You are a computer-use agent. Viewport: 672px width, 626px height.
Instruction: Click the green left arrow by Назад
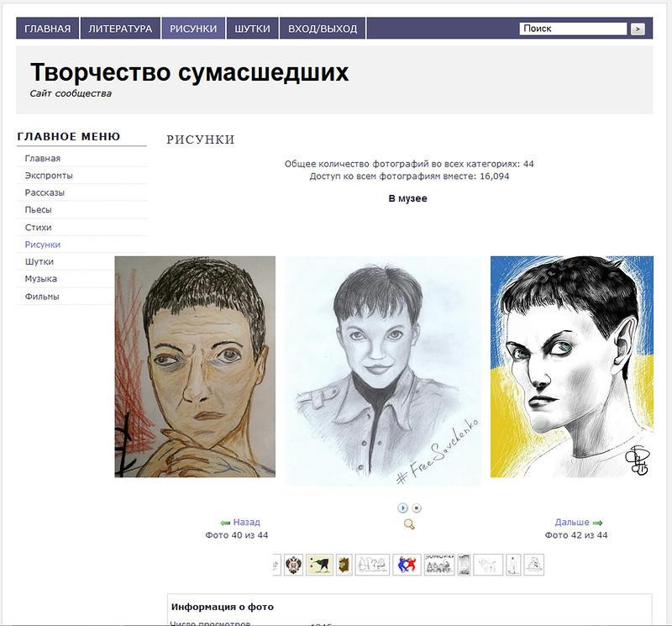pos(225,523)
